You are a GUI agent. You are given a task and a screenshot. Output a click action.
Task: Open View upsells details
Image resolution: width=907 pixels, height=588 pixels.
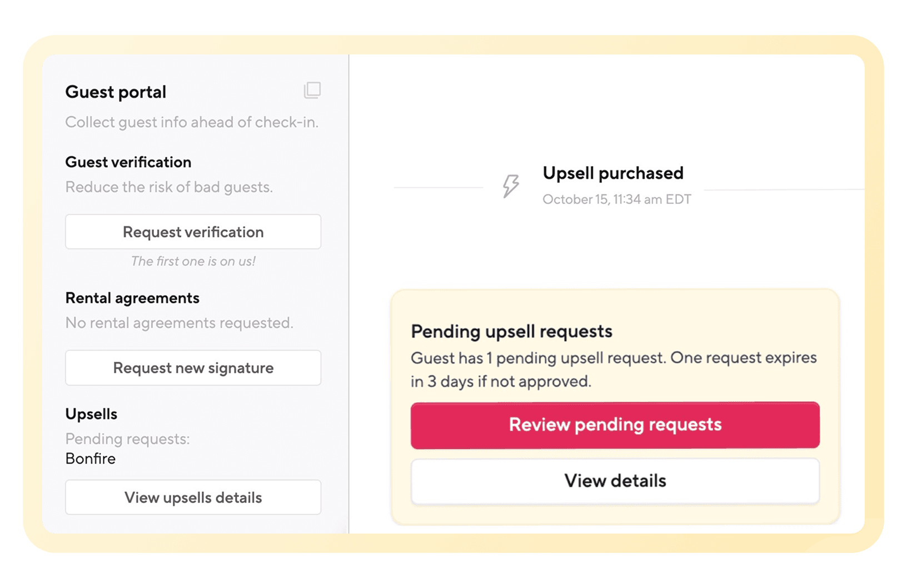tap(193, 497)
